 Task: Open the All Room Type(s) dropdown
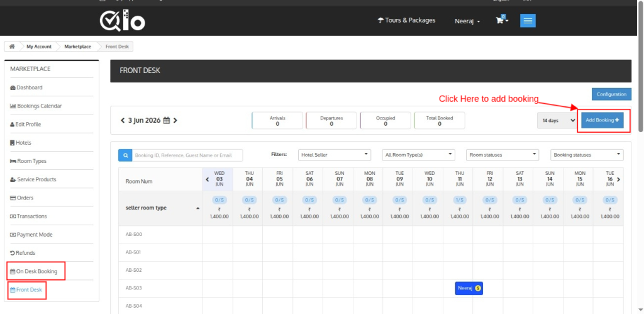(418, 155)
